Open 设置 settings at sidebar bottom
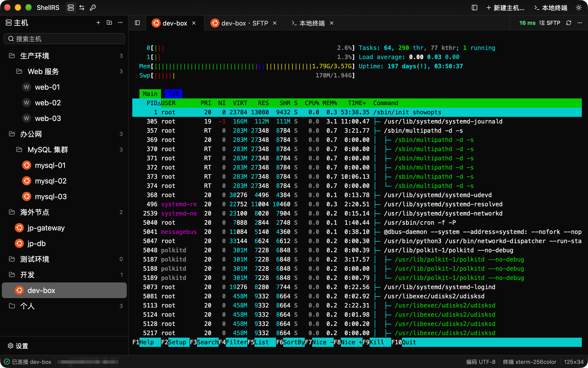The height and width of the screenshot is (368, 588). [x=18, y=346]
